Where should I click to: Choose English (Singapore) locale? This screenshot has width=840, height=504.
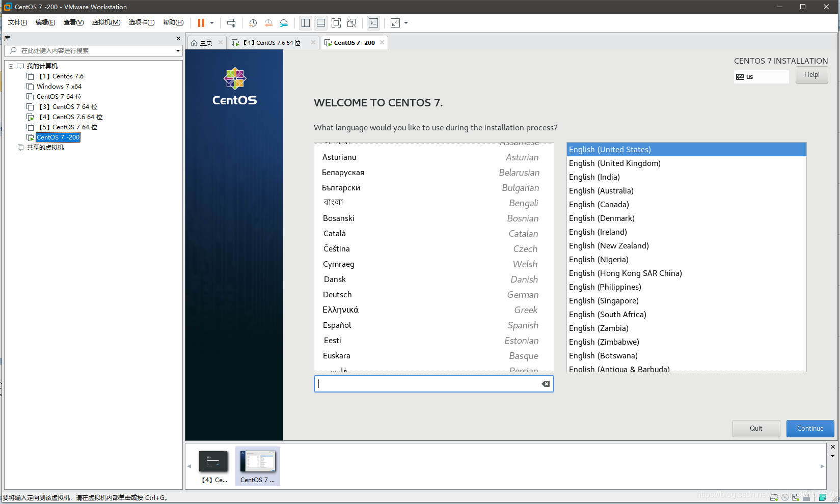[686, 301]
